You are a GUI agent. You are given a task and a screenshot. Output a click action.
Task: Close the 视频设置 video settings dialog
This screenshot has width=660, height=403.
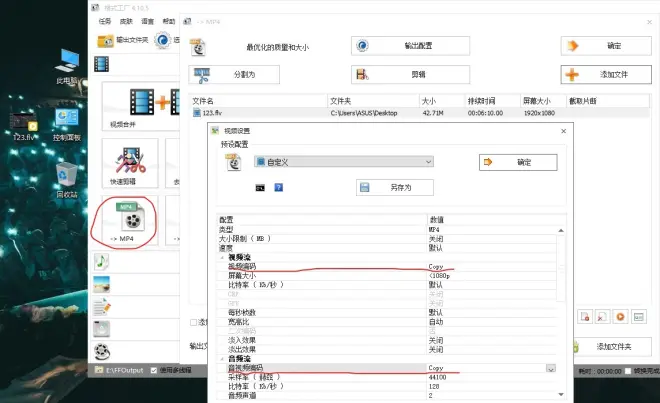(x=564, y=131)
